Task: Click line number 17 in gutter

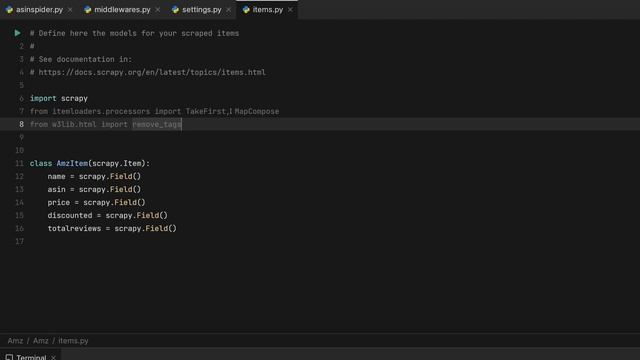Action: (x=20, y=241)
